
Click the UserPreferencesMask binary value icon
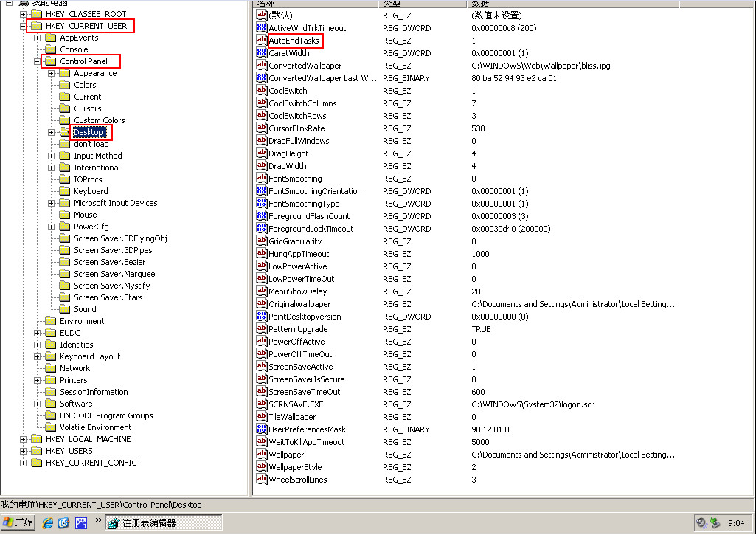(x=261, y=429)
